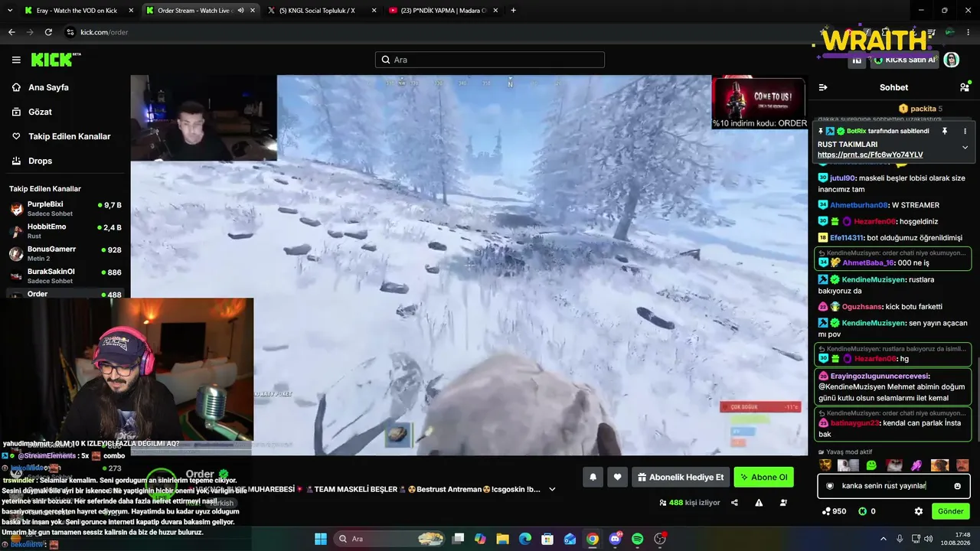Open chat settings gear
Image resolution: width=980 pixels, height=551 pixels.
pos(919,511)
